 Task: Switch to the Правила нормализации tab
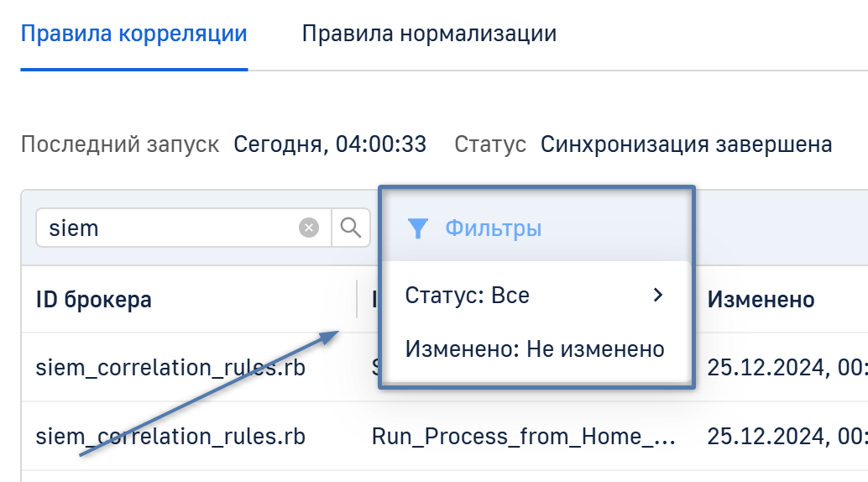[429, 34]
